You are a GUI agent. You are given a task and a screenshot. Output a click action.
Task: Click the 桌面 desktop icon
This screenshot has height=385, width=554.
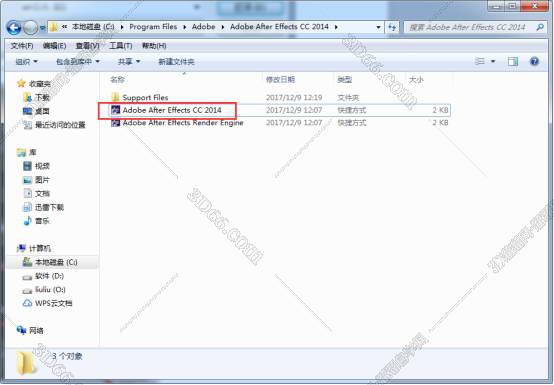pyautogui.click(x=27, y=111)
